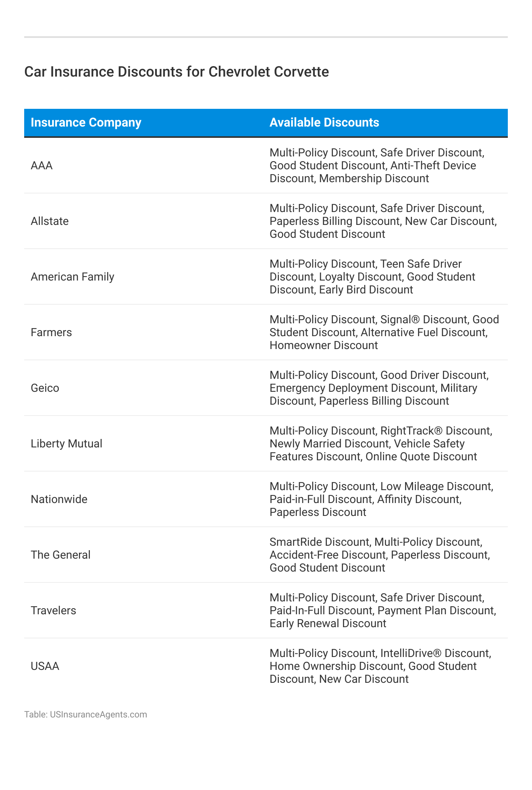Screen dimensions: 532x790
Task: Click the table title about Chevrolet Corvette
Action: click(x=177, y=72)
